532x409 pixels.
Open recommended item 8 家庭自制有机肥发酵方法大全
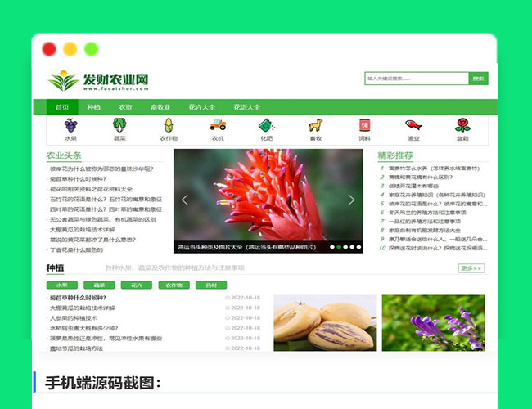point(425,231)
